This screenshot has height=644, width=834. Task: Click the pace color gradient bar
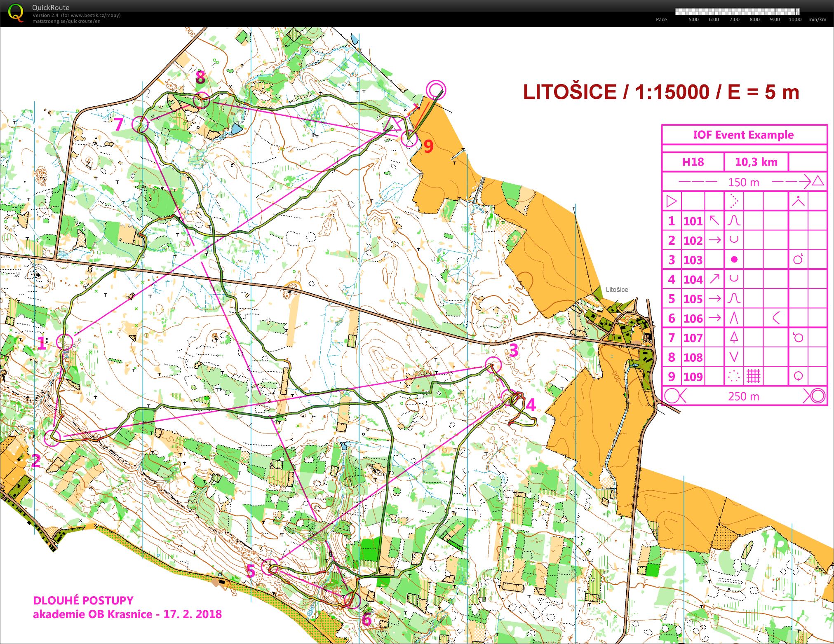point(737,12)
